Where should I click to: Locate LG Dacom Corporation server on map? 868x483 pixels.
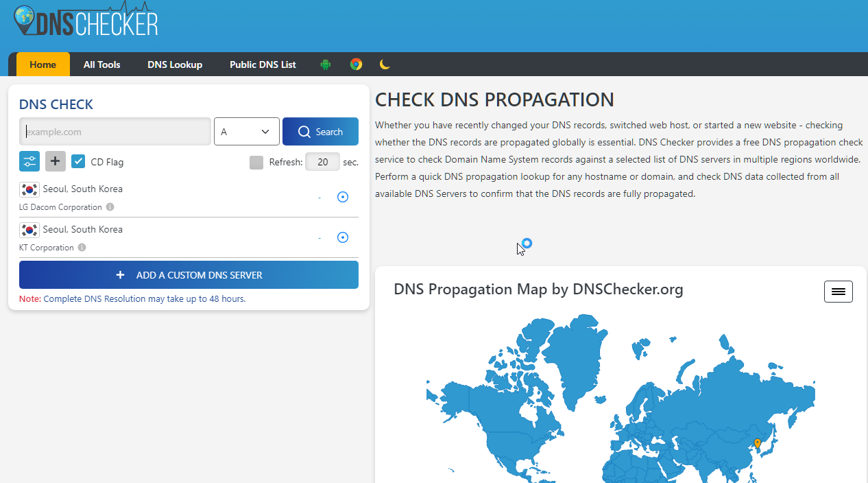[x=343, y=197]
